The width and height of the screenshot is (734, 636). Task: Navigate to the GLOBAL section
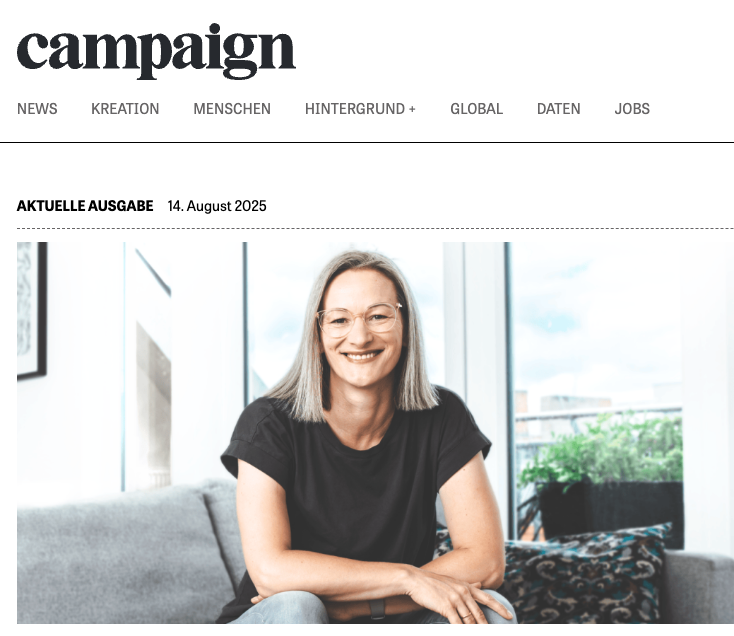click(476, 109)
